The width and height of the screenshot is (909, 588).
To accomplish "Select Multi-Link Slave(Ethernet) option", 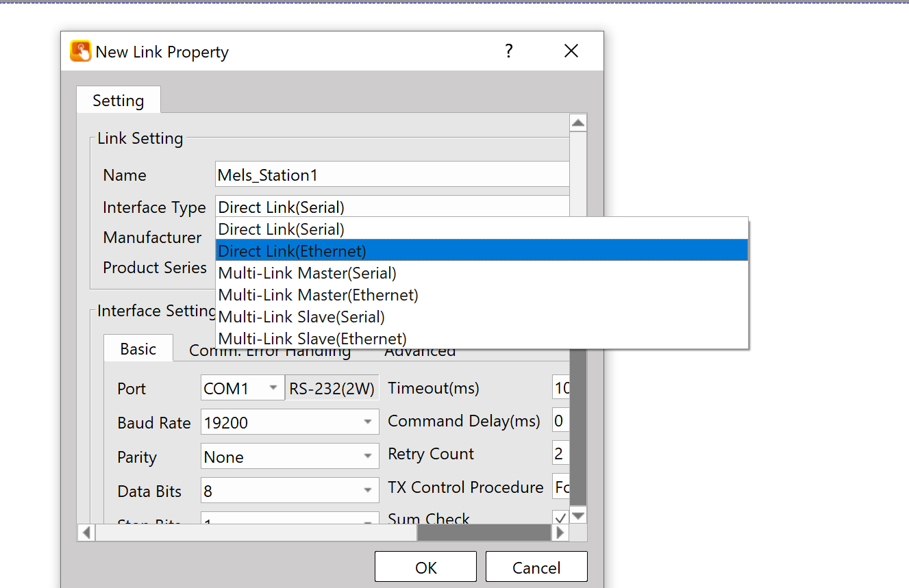I will [481, 339].
